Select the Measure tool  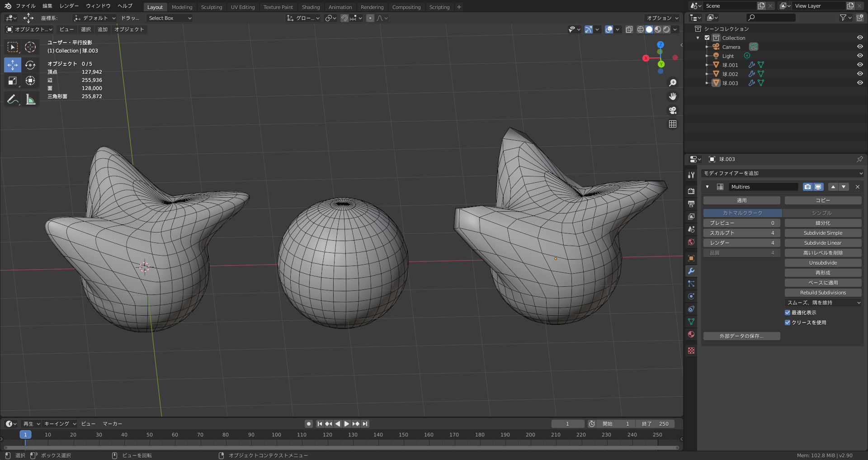(x=30, y=99)
